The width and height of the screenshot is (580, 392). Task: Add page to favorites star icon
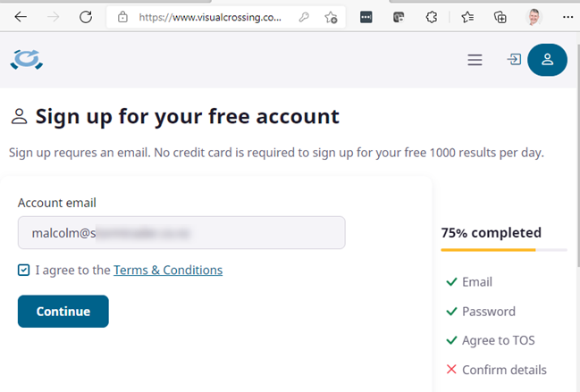point(331,17)
